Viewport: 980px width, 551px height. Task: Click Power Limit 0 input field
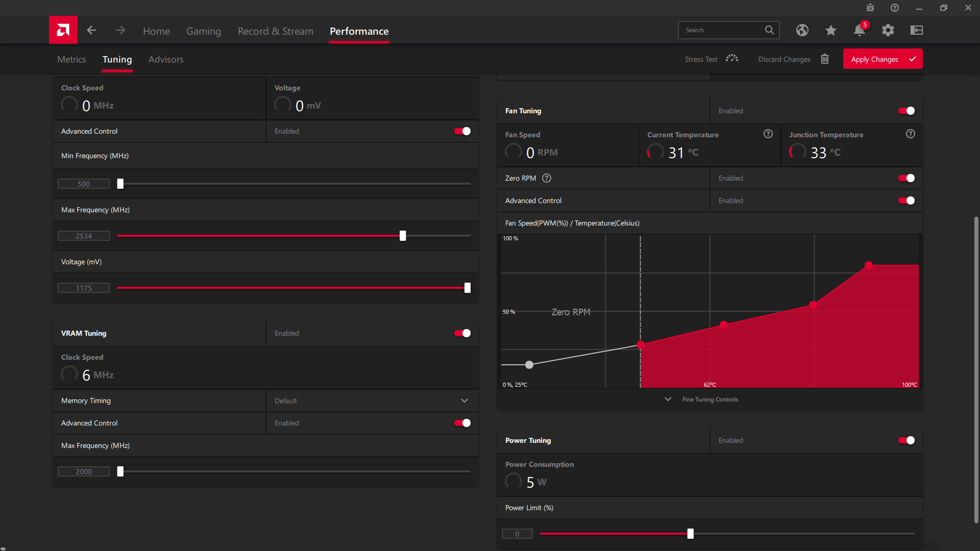(x=517, y=534)
